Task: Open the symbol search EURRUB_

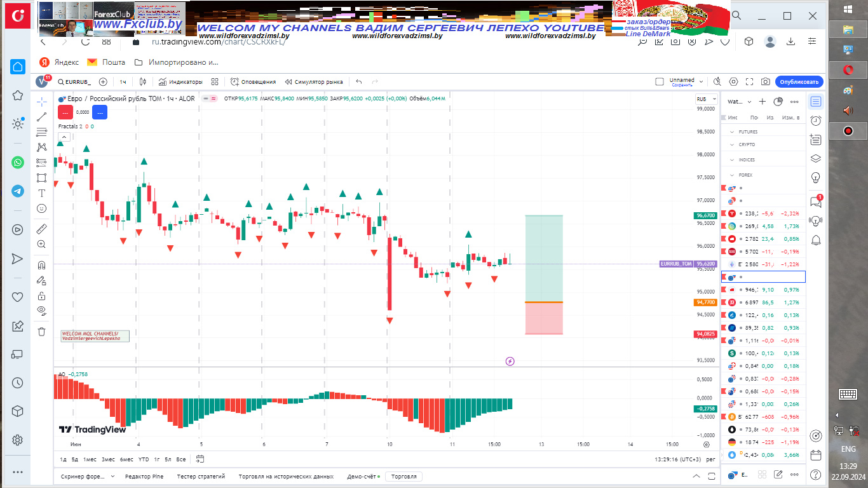Action: (x=74, y=82)
